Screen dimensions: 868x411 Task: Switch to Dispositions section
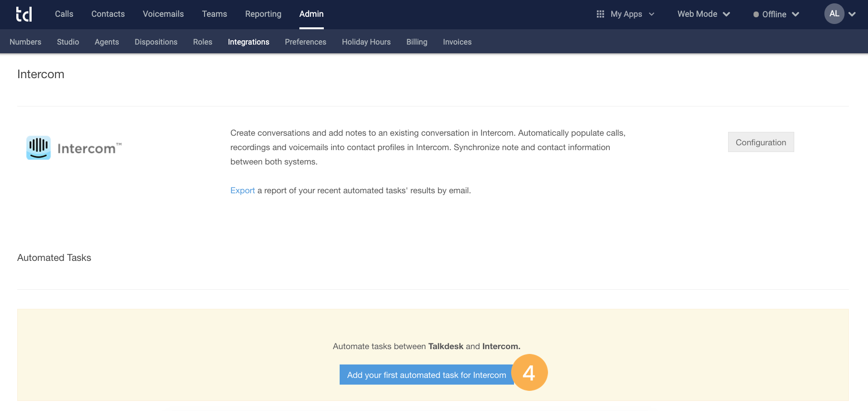point(156,42)
